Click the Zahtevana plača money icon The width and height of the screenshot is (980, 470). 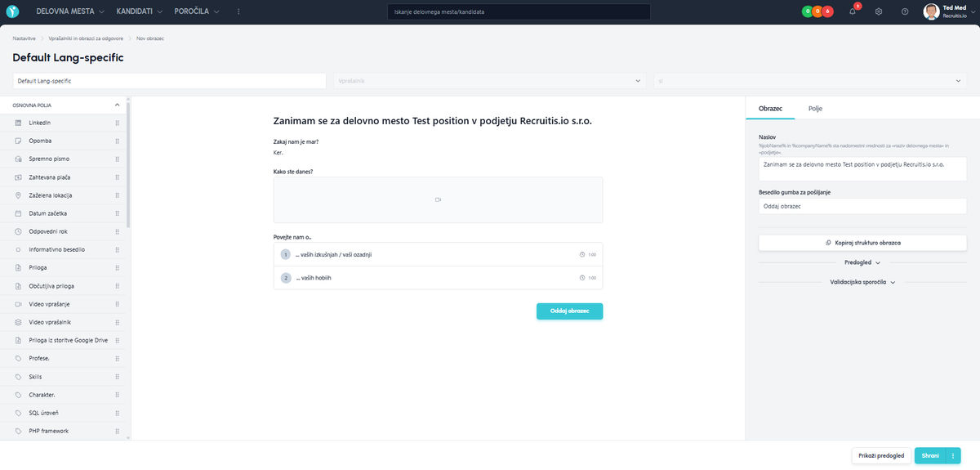click(x=19, y=177)
